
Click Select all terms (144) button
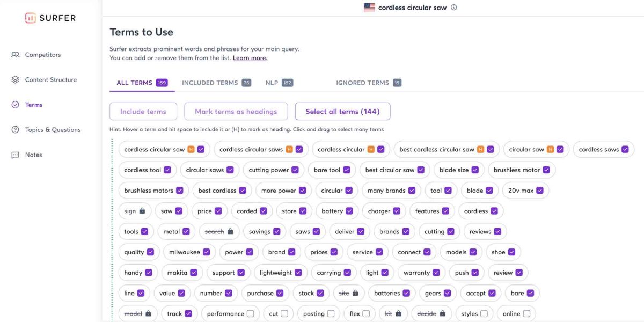[x=342, y=112]
